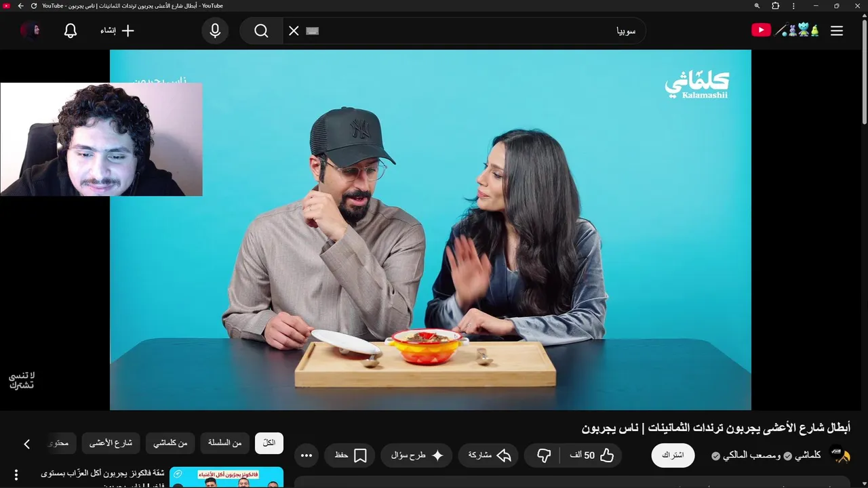Image resolution: width=868 pixels, height=488 pixels.
Task: Open the notifications bell
Action: click(71, 30)
